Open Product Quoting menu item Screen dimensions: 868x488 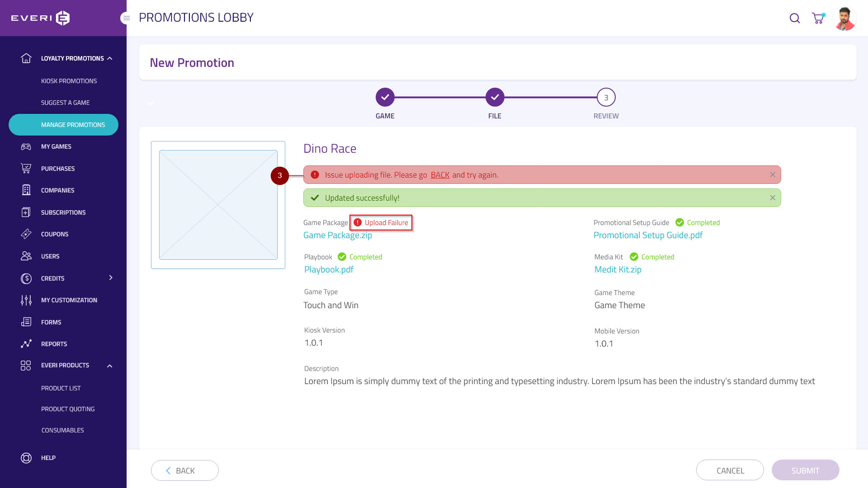(x=68, y=409)
